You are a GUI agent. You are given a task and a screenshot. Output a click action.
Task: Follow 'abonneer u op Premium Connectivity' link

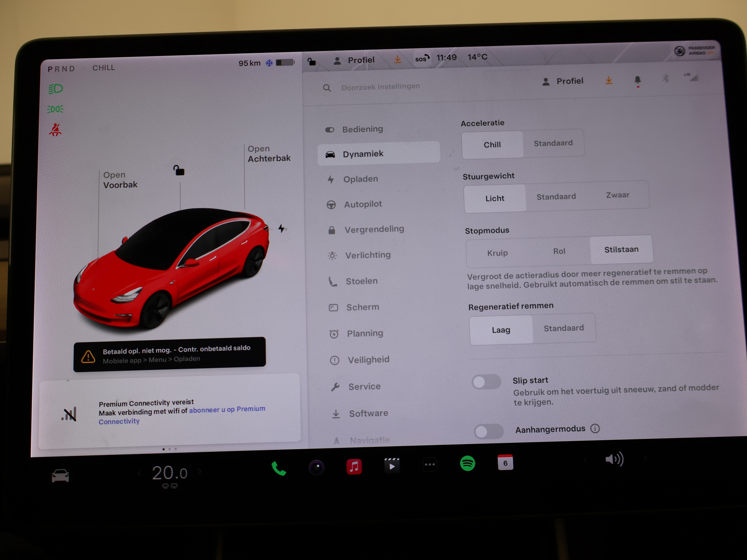pyautogui.click(x=182, y=415)
